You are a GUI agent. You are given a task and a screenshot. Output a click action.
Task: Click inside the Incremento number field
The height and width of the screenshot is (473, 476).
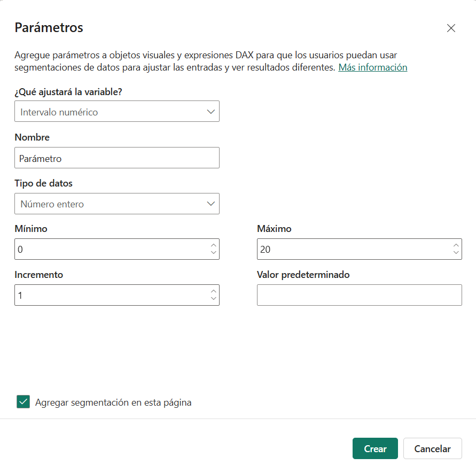[x=112, y=295]
